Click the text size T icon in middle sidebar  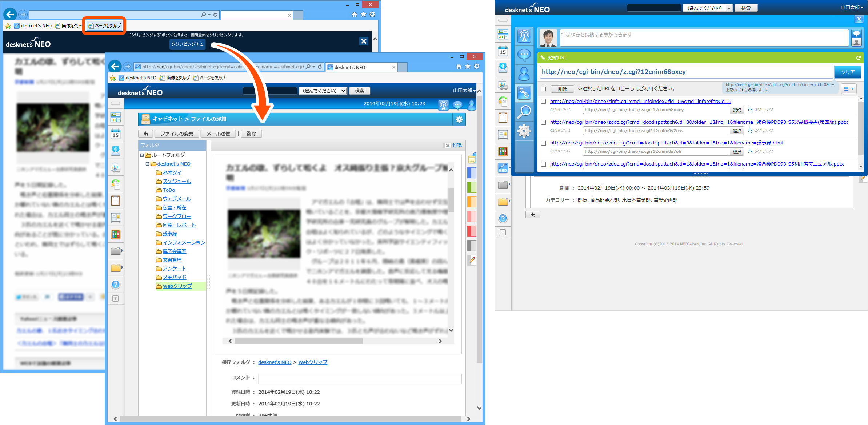[x=116, y=299]
